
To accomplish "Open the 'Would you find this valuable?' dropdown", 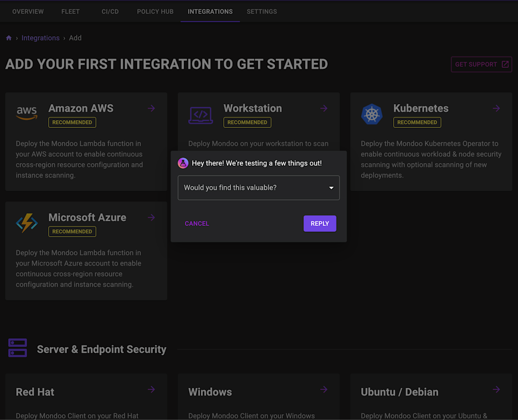I will pos(258,187).
